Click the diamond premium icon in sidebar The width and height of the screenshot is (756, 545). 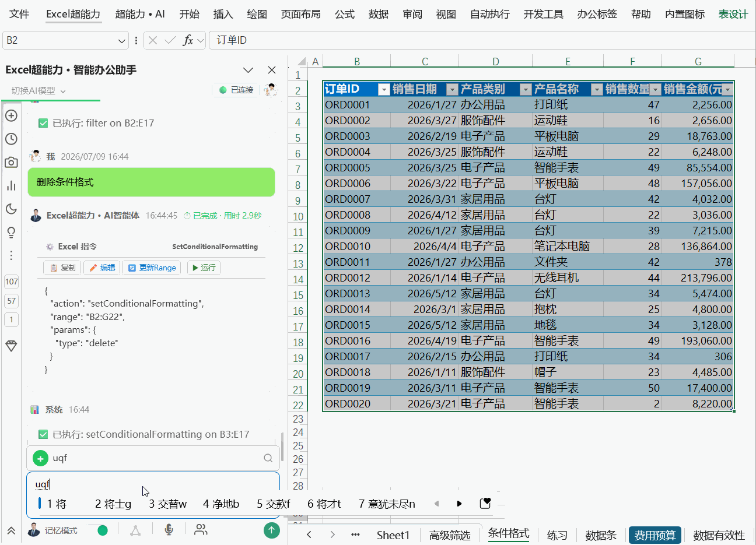[11, 346]
